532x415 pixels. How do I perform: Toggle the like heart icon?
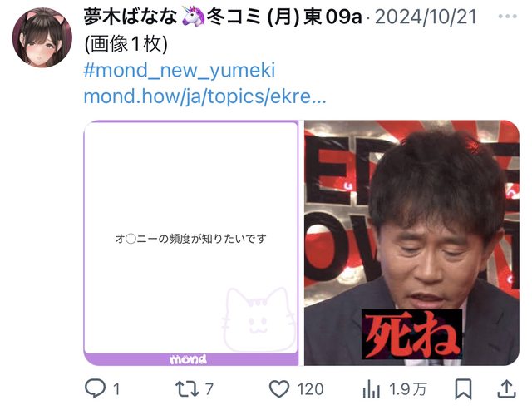[279, 389]
